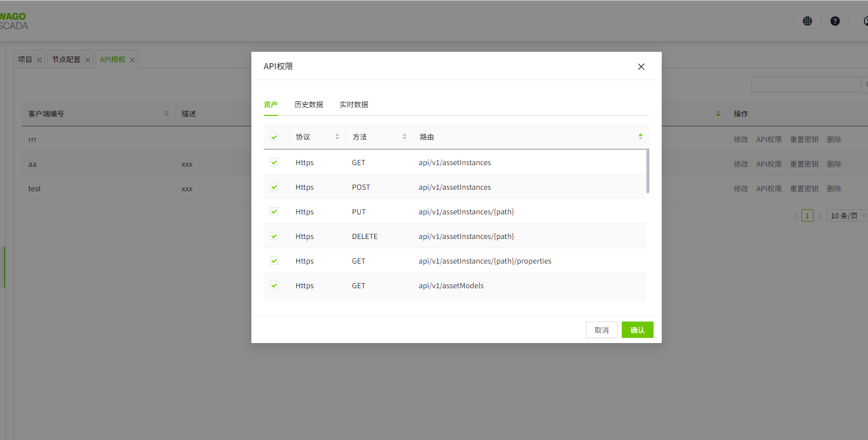
Task: Sort by 方法 column sort icon
Action: tap(404, 136)
